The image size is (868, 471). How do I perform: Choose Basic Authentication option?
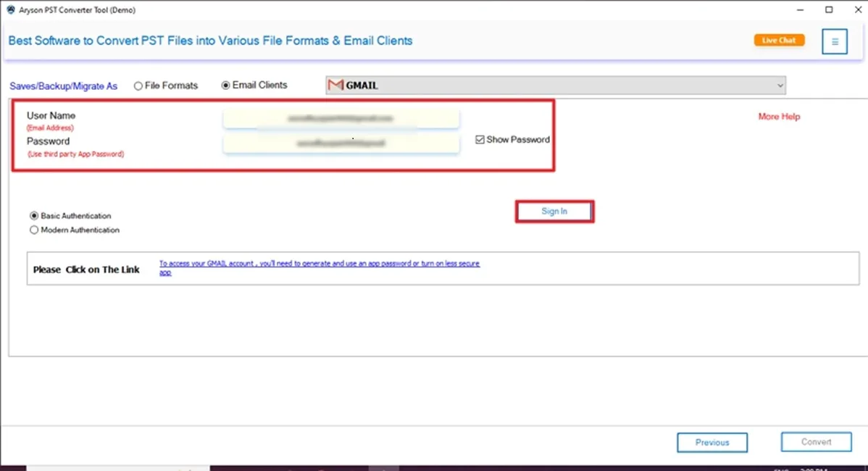(x=34, y=216)
